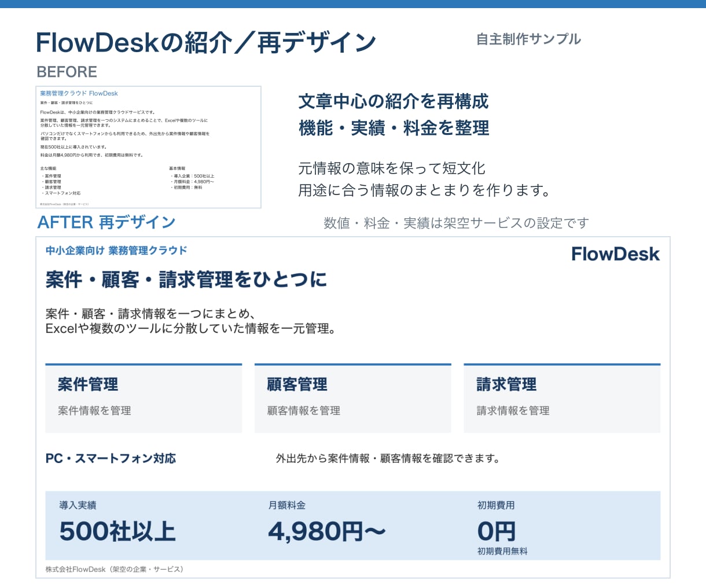Click the '案件情報を管理' card description

pyautogui.click(x=94, y=410)
